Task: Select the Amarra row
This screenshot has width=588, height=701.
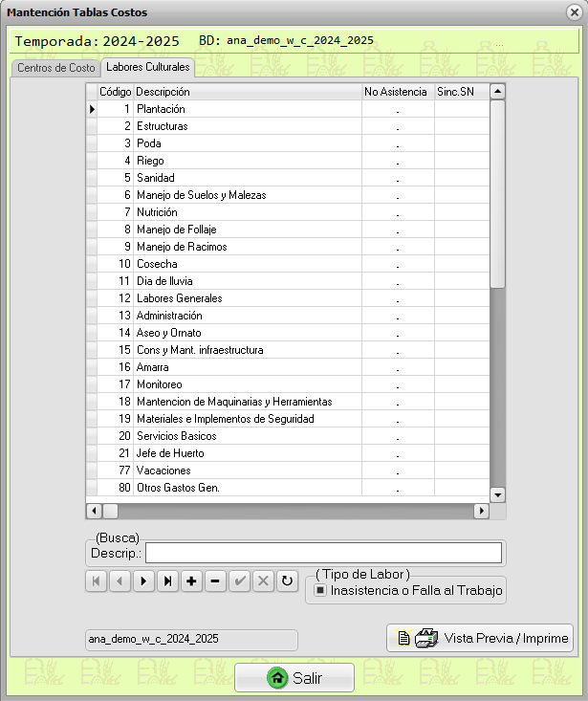Action: tap(288, 367)
